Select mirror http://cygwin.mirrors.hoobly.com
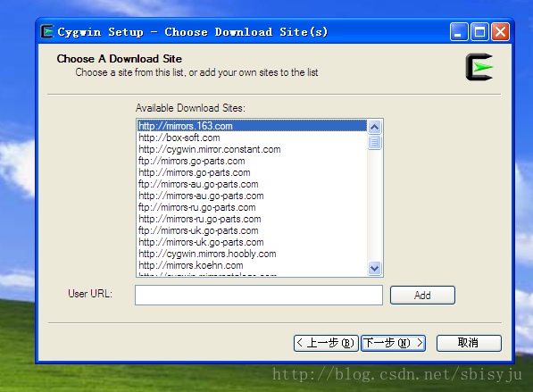533x392 pixels. click(x=253, y=254)
